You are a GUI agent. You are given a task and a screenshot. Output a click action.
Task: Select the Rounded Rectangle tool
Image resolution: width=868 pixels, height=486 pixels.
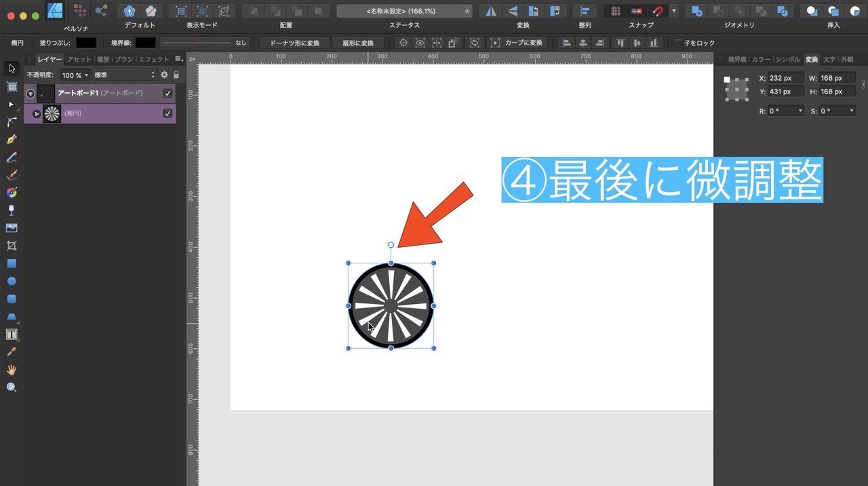click(x=12, y=299)
